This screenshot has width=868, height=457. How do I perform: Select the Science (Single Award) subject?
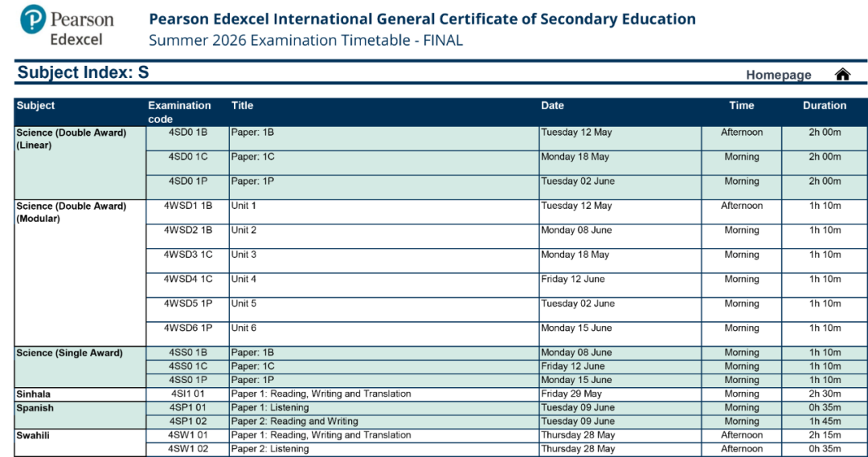(69, 353)
